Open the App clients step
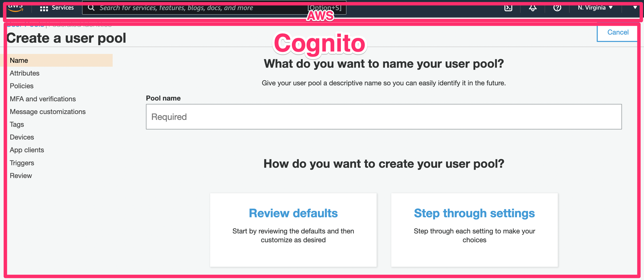This screenshot has width=644, height=280. tap(27, 150)
